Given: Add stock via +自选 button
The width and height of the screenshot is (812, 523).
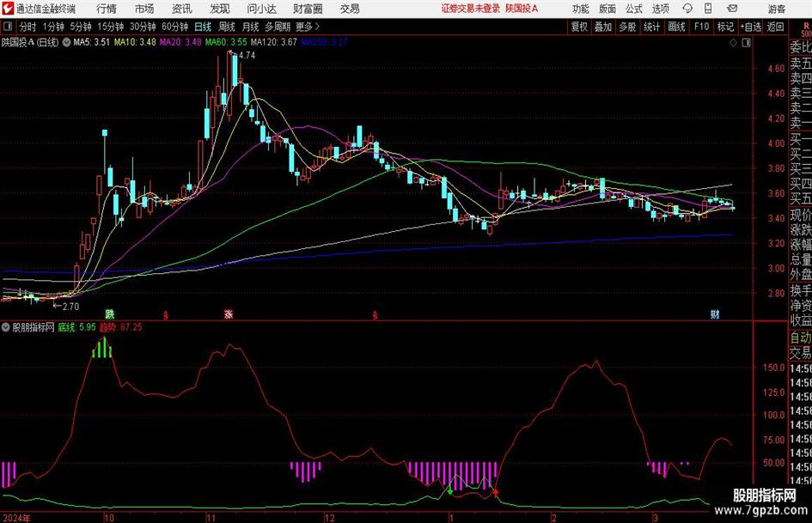Looking at the screenshot, I should pos(750,27).
